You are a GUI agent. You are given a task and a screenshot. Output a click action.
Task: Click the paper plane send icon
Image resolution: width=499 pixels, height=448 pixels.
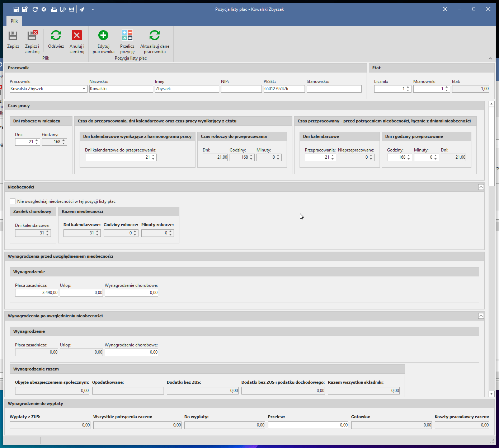[x=82, y=9]
